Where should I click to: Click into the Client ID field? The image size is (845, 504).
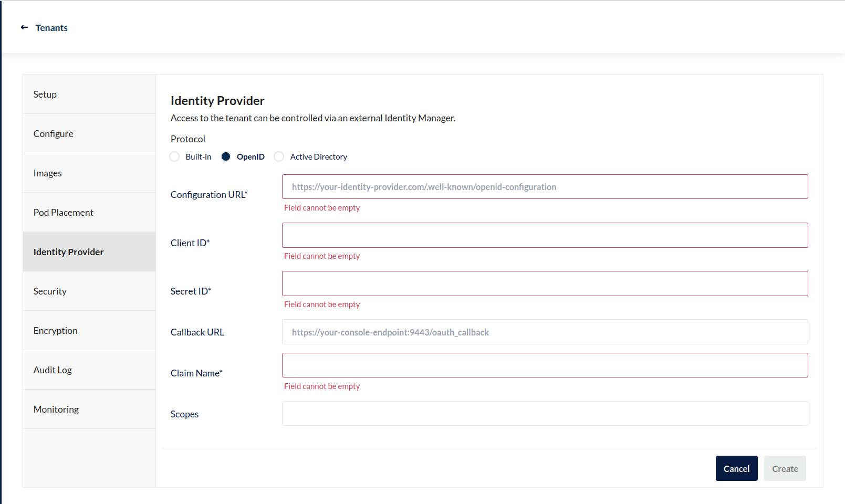tap(545, 235)
